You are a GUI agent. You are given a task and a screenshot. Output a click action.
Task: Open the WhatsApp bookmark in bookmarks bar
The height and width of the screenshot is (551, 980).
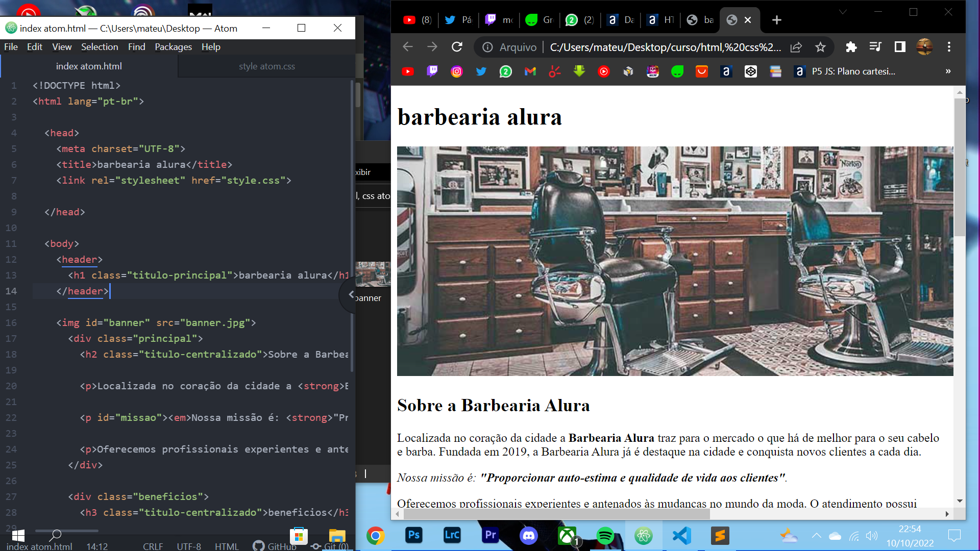(x=506, y=71)
